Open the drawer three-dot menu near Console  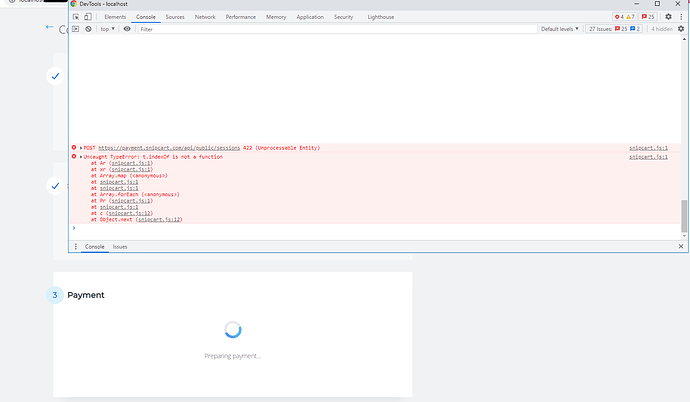(x=76, y=247)
